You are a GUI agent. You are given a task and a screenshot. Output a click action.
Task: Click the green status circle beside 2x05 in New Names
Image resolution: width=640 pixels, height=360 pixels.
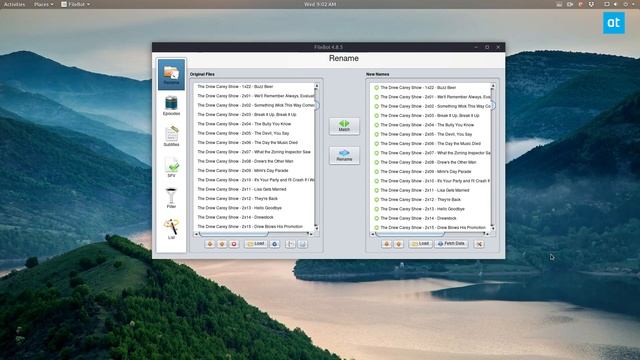(376, 134)
